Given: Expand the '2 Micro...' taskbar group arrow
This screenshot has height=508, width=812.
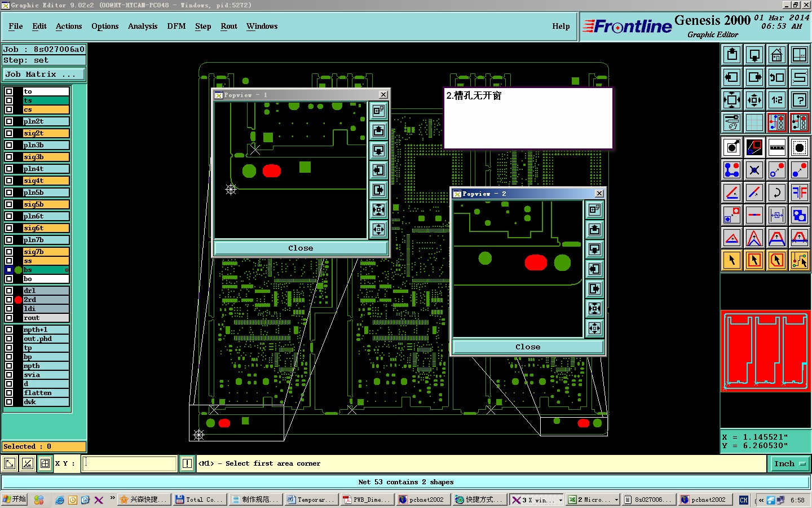Looking at the screenshot, I should 616,500.
